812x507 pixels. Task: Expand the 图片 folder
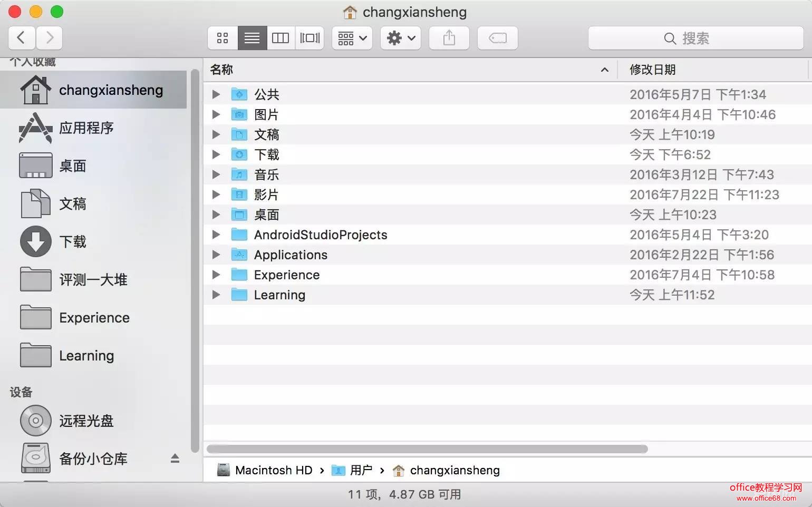point(216,114)
